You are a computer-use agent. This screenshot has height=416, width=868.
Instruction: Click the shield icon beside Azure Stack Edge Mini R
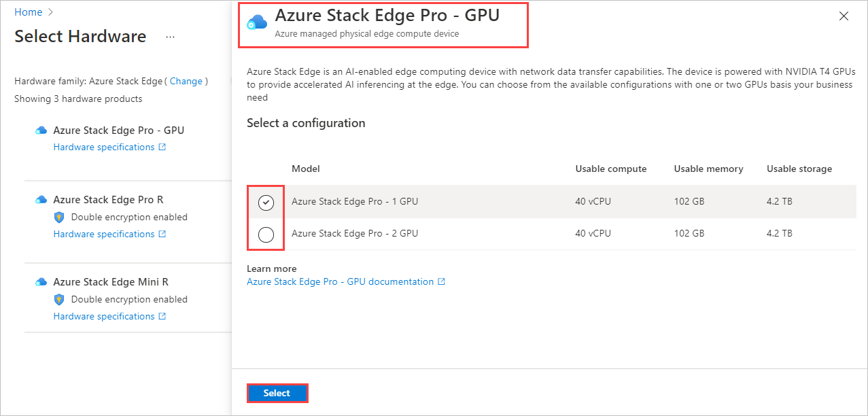(x=60, y=299)
